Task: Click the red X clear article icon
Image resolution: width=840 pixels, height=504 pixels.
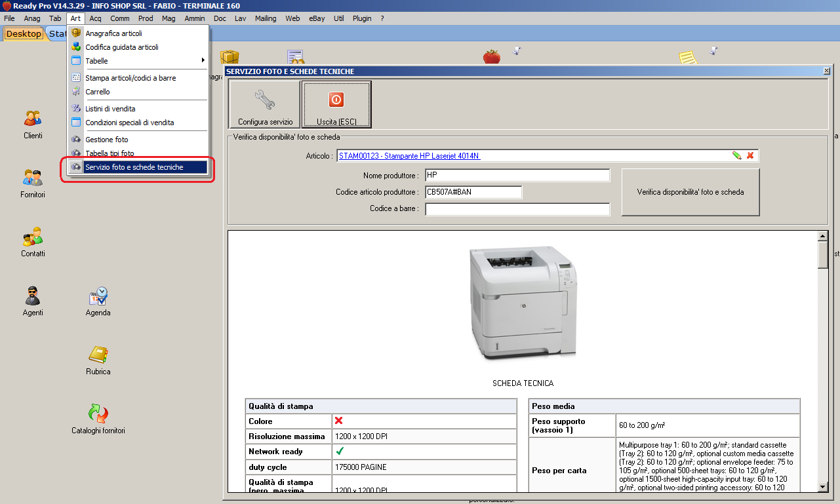Action: [x=750, y=155]
